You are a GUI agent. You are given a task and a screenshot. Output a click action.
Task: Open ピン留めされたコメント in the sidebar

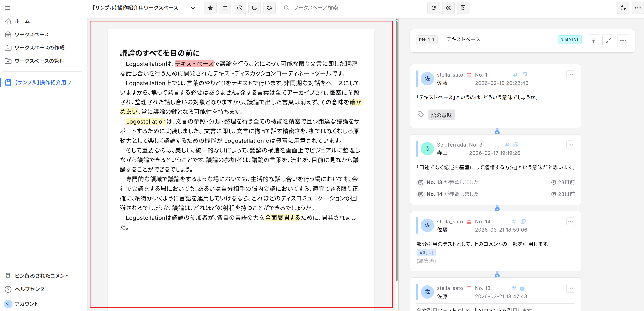click(x=37, y=276)
